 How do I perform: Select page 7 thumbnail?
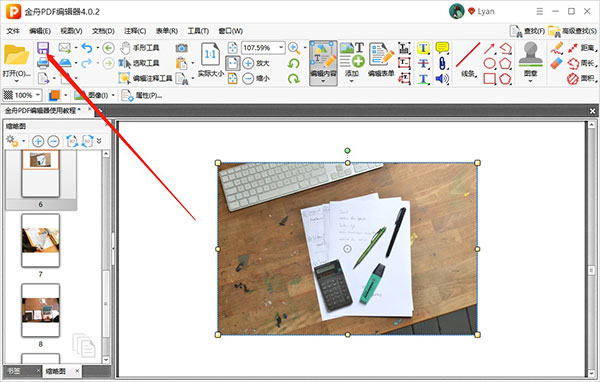41,241
